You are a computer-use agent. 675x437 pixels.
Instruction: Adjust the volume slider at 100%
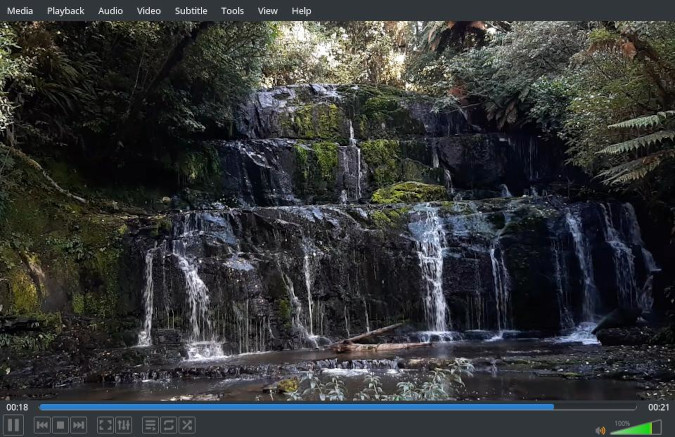click(x=636, y=428)
